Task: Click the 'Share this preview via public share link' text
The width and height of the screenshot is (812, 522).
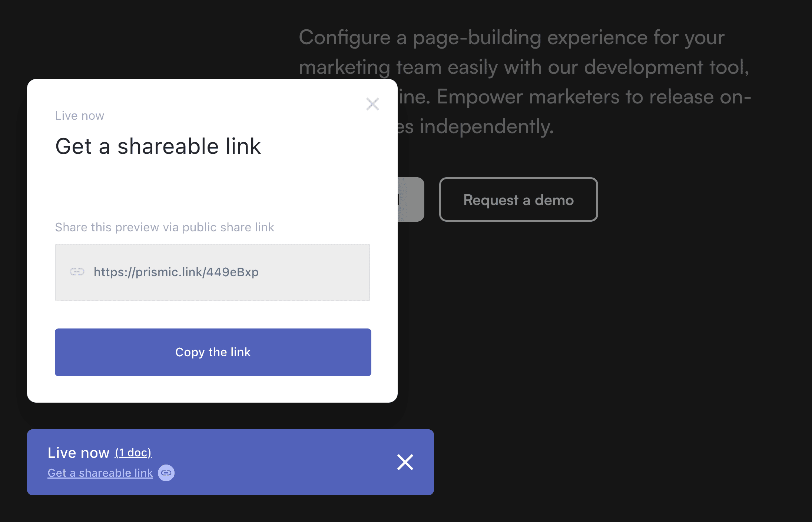Action: coord(165,227)
